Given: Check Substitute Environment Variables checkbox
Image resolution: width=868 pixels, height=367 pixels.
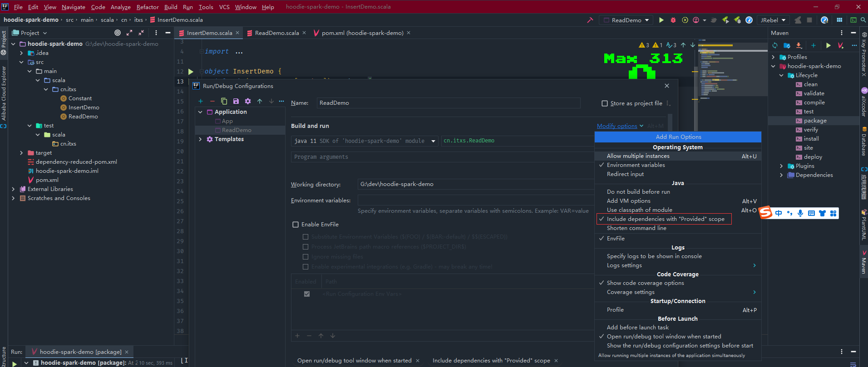Looking at the screenshot, I should point(306,237).
